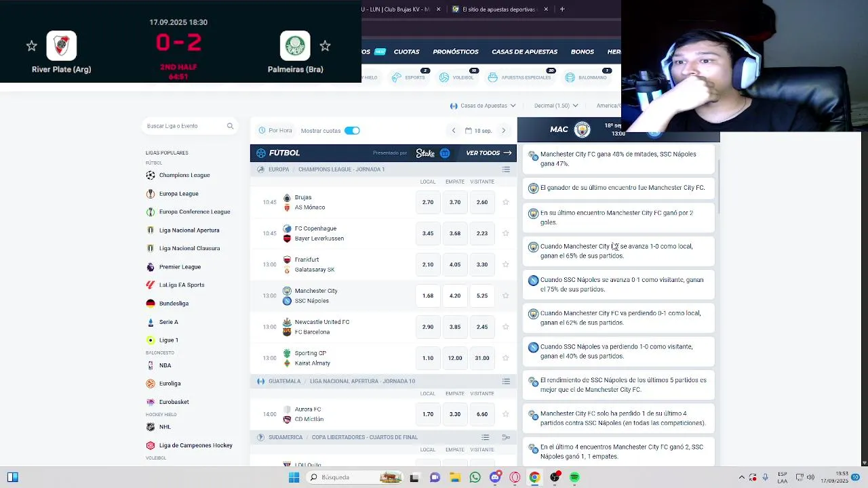Click the NHL icon in sidebar

[x=151, y=427]
